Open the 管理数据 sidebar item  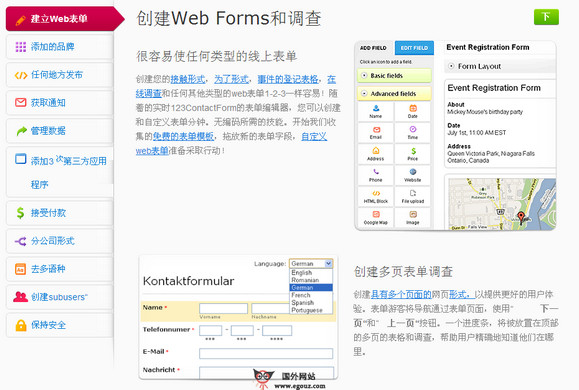[x=60, y=131]
